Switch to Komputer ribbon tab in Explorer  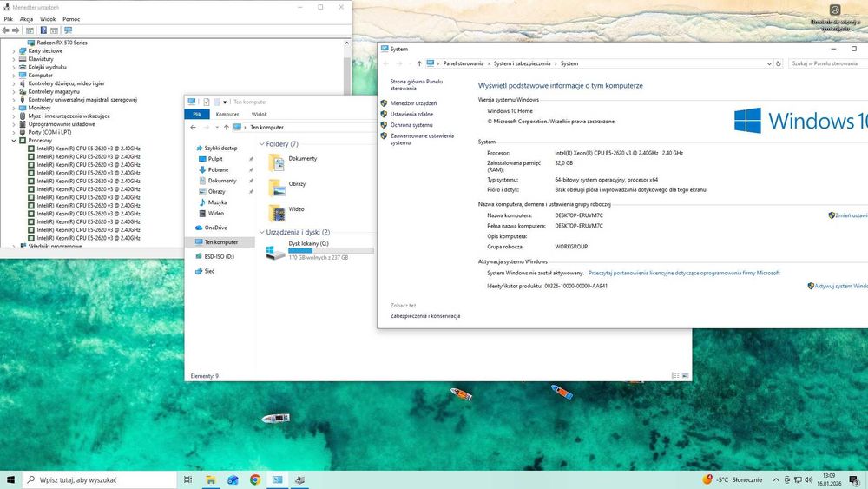point(227,114)
